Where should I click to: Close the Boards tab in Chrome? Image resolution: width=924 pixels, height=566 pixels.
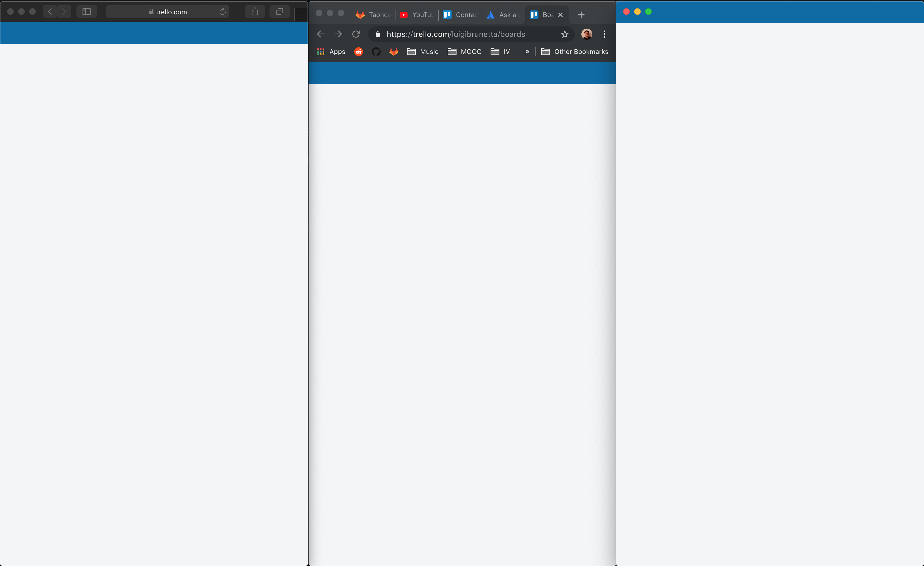click(x=560, y=15)
